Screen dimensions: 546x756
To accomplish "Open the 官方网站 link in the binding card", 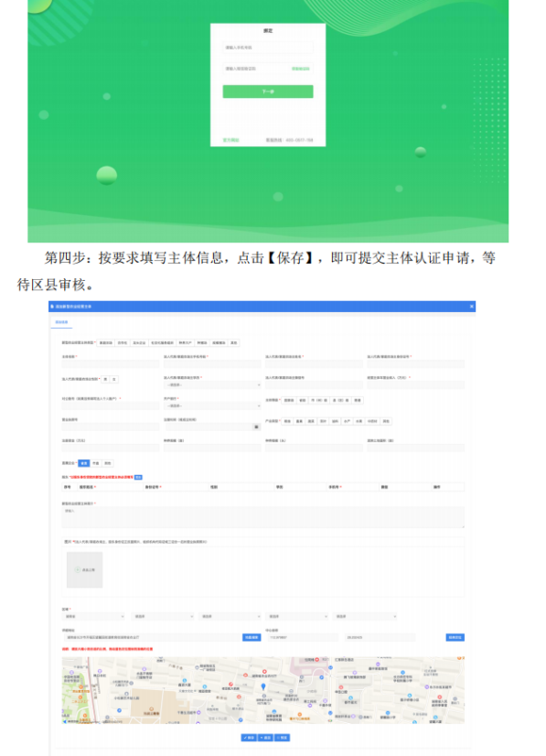I will pyautogui.click(x=230, y=140).
